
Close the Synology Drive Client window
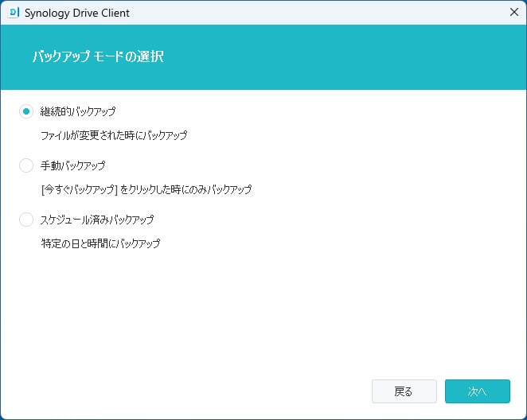pyautogui.click(x=513, y=13)
